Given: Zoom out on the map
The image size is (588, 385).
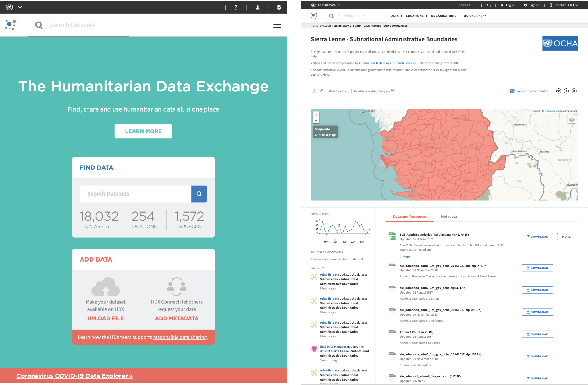Looking at the screenshot, I should pos(316,121).
